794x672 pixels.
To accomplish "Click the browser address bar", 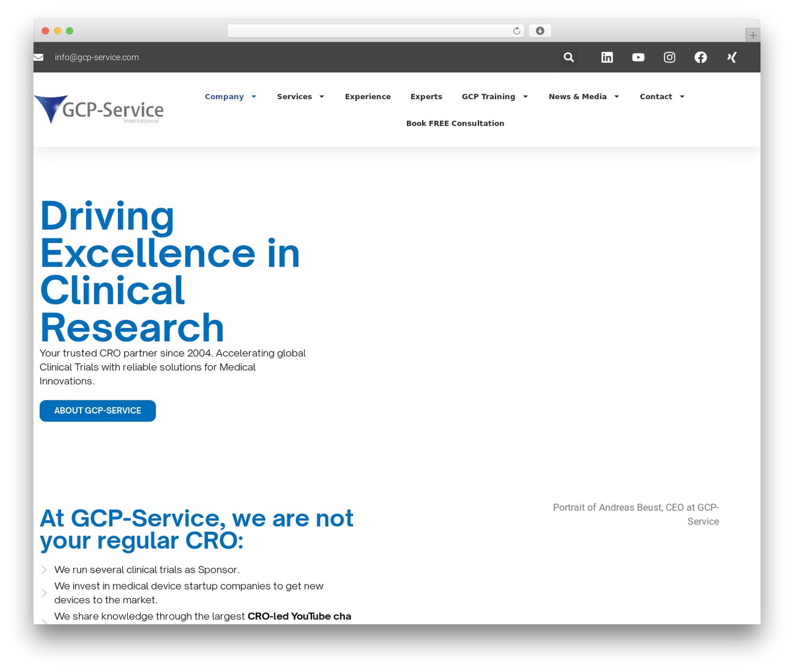I will [376, 31].
